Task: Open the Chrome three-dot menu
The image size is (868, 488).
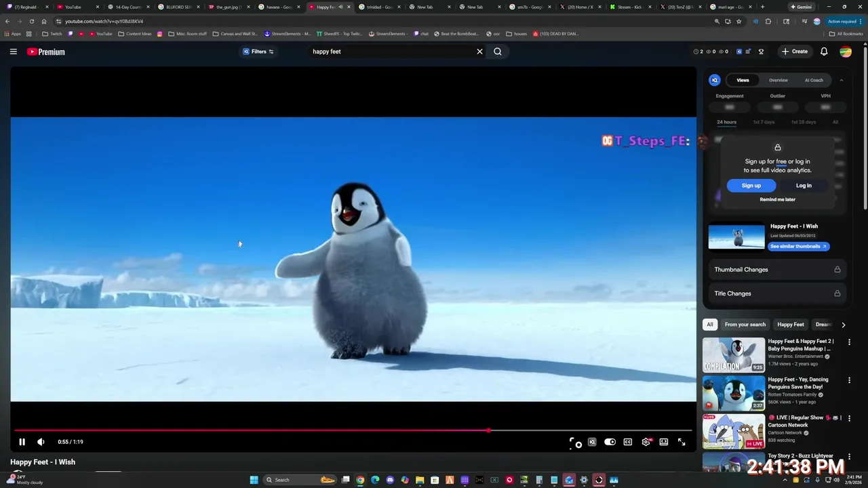Action: [x=861, y=21]
